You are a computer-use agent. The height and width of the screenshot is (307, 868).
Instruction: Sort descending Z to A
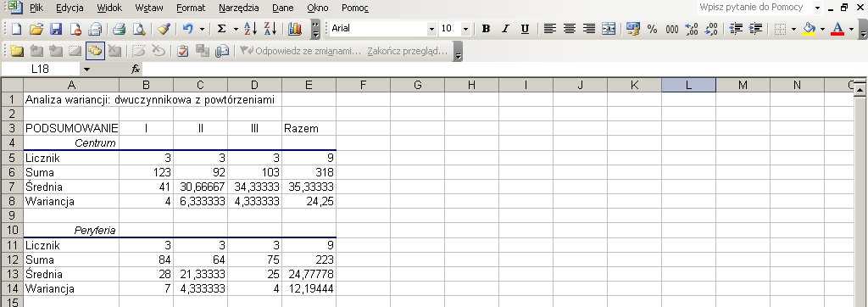point(270,29)
